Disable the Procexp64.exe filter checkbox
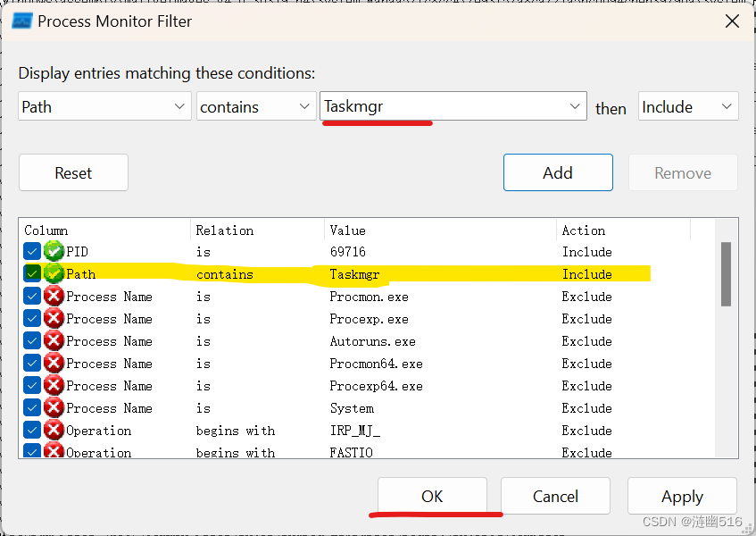The width and height of the screenshot is (756, 536). coord(31,385)
